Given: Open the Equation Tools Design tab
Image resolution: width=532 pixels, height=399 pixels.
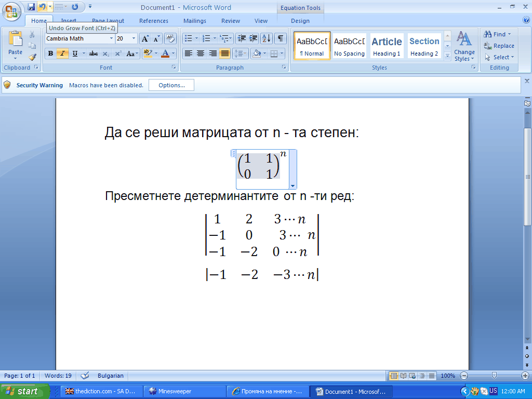Looking at the screenshot, I should [x=300, y=21].
